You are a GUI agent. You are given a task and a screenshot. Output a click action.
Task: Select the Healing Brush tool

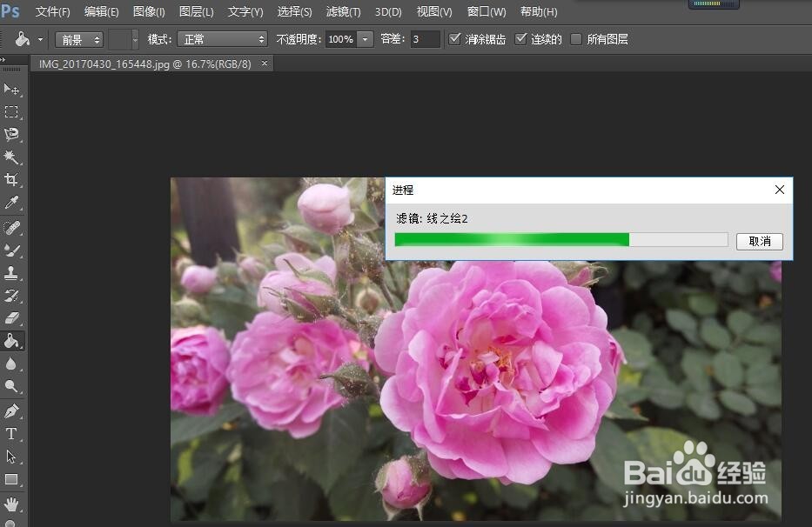pos(11,227)
